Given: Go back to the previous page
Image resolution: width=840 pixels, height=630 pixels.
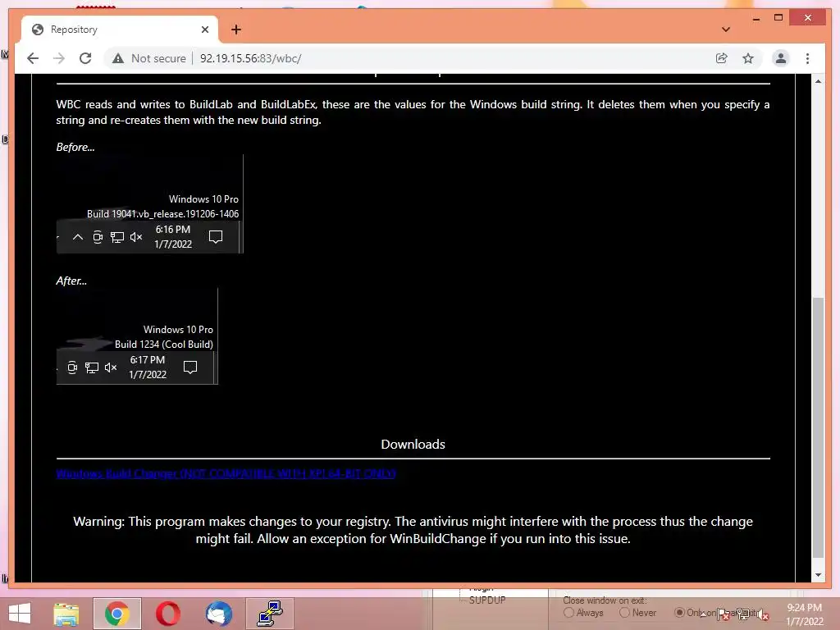Looking at the screenshot, I should tap(33, 58).
